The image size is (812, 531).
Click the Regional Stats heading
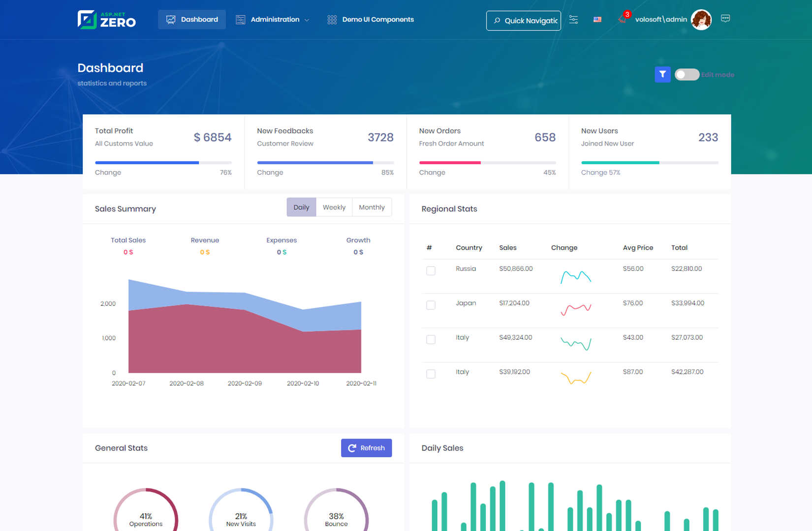coord(449,209)
